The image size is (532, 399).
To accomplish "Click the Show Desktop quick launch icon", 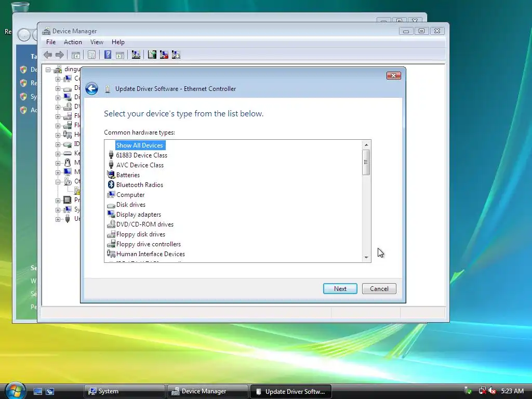I will [x=37, y=391].
